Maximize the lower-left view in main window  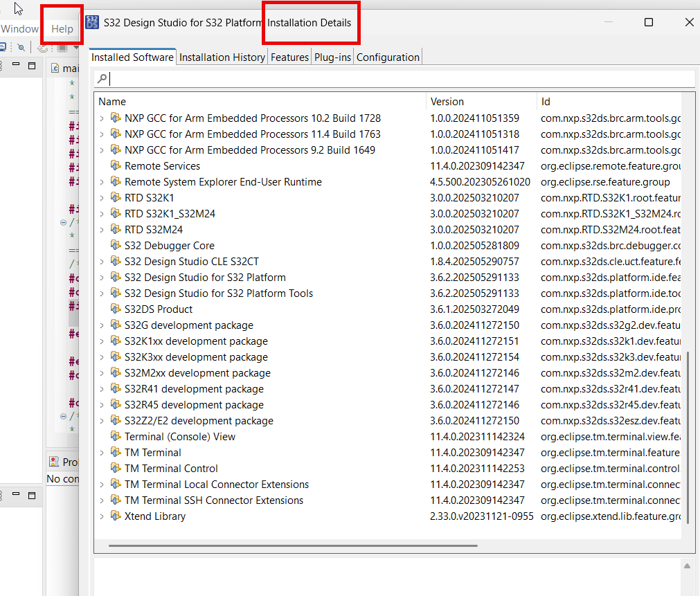[32, 495]
